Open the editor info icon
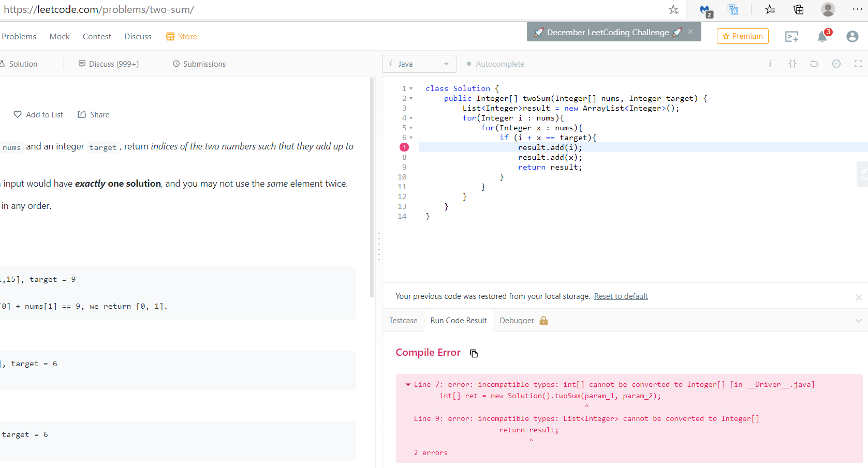868x468 pixels. point(770,64)
